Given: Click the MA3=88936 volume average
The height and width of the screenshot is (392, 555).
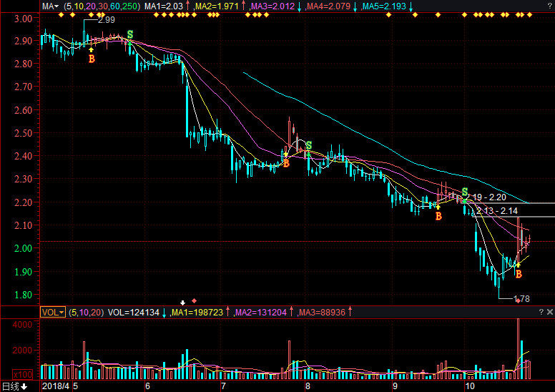Looking at the screenshot, I should (322, 313).
